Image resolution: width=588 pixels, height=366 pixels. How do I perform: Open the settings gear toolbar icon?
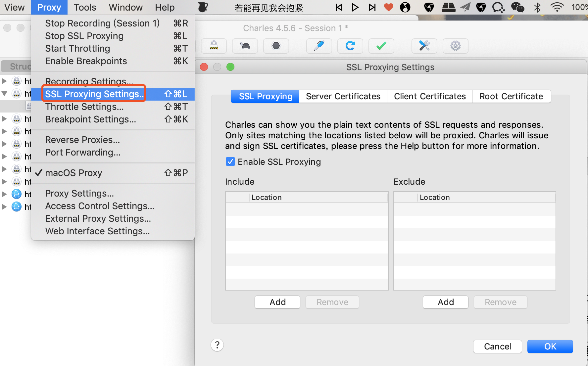(456, 46)
